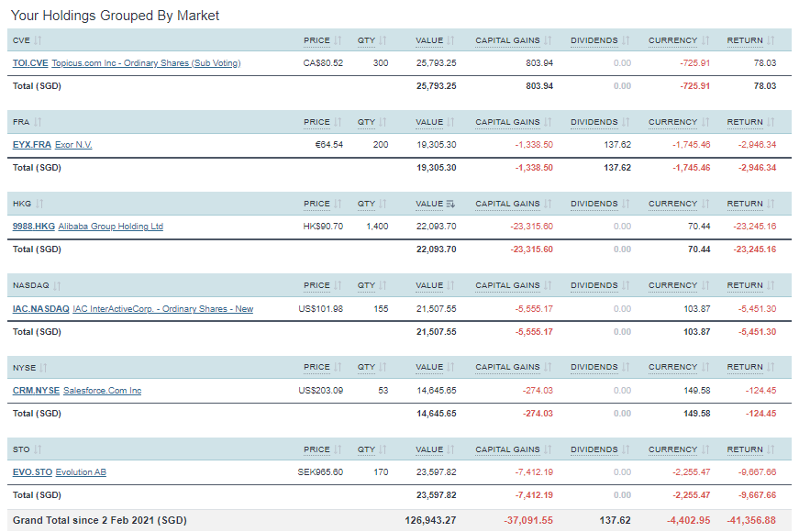Open TOI.CVE ticker link

pyautogui.click(x=30, y=63)
